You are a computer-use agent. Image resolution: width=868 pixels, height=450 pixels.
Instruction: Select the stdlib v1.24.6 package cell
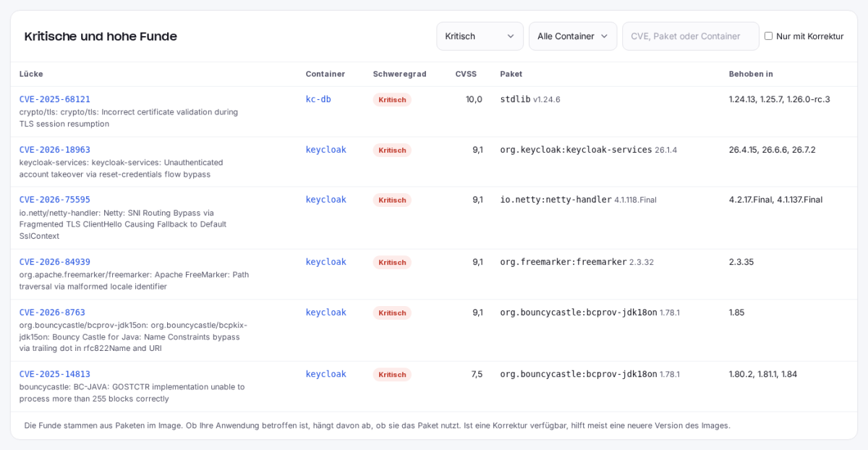tap(530, 99)
